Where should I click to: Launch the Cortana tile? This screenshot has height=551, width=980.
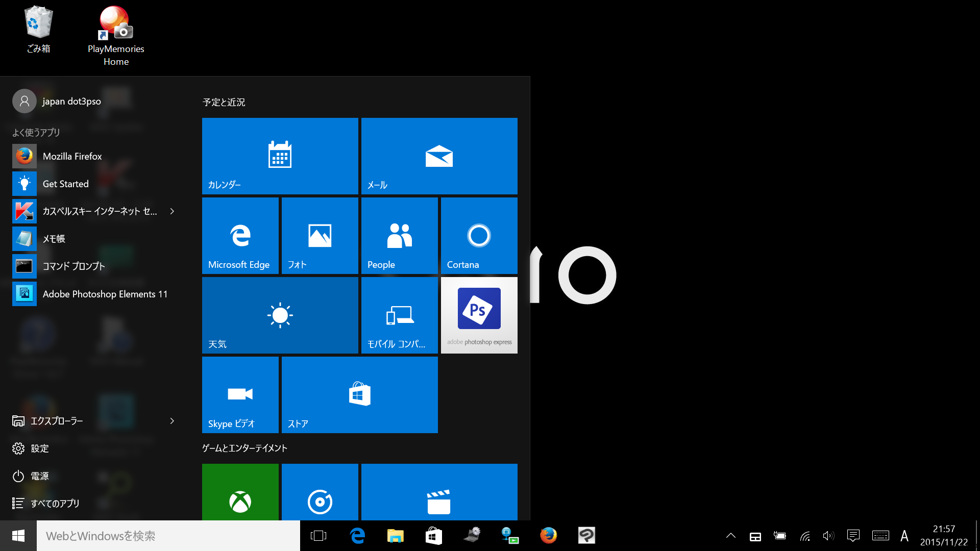click(x=479, y=236)
